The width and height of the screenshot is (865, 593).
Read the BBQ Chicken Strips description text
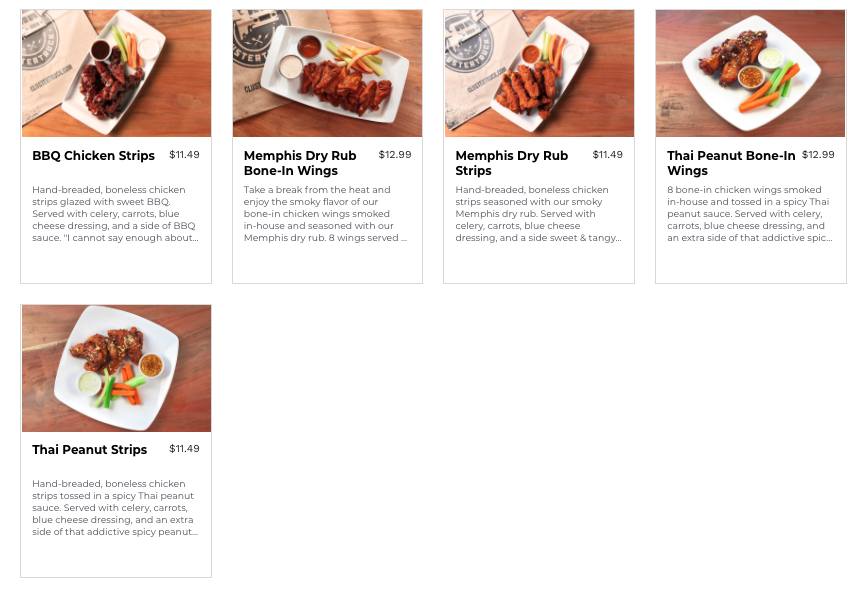click(115, 214)
